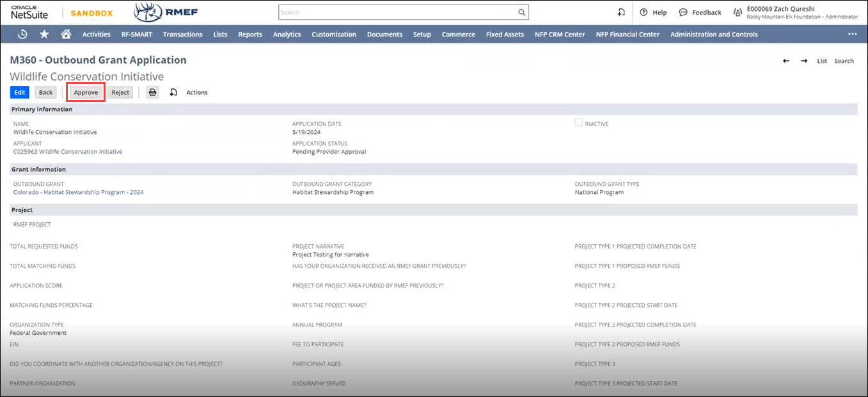Image resolution: width=868 pixels, height=397 pixels.
Task: Open the C025963 applicant link
Action: tap(68, 152)
